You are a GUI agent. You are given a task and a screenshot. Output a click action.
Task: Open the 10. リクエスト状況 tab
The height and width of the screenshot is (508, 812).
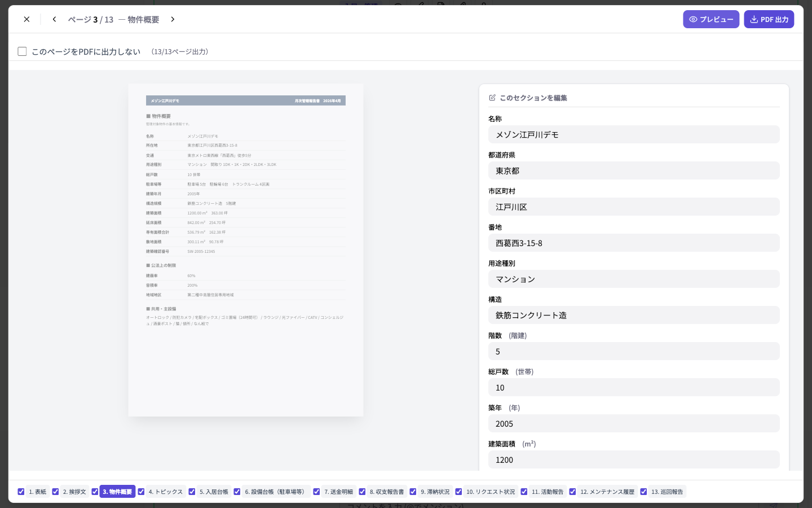point(491,492)
